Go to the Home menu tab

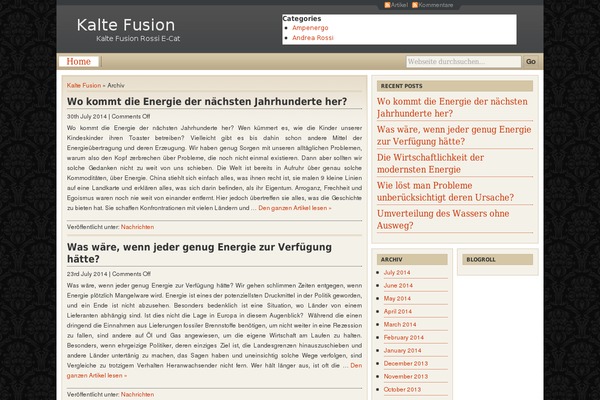78,61
